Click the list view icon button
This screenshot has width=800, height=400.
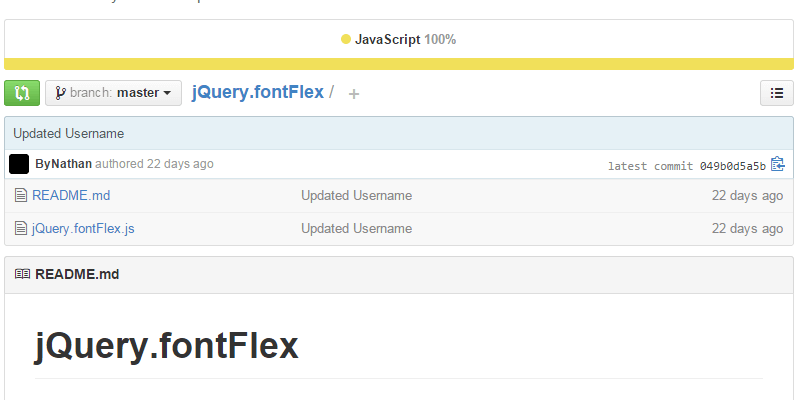777,93
